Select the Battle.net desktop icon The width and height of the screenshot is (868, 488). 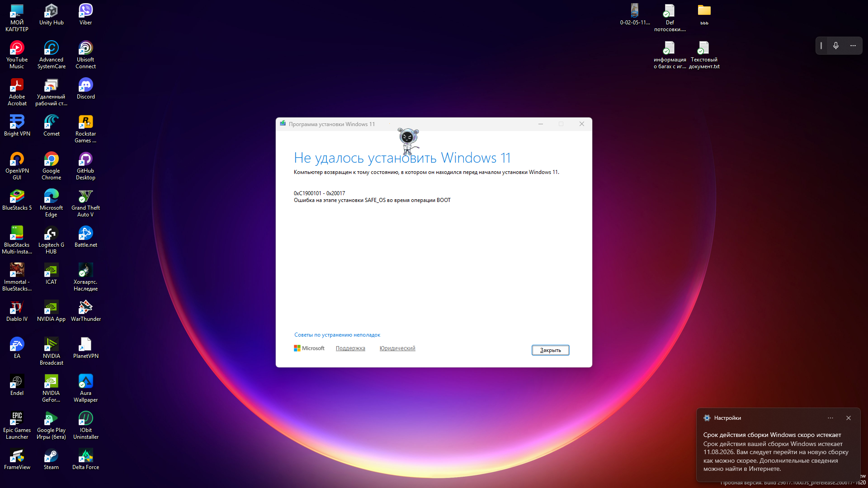point(85,237)
